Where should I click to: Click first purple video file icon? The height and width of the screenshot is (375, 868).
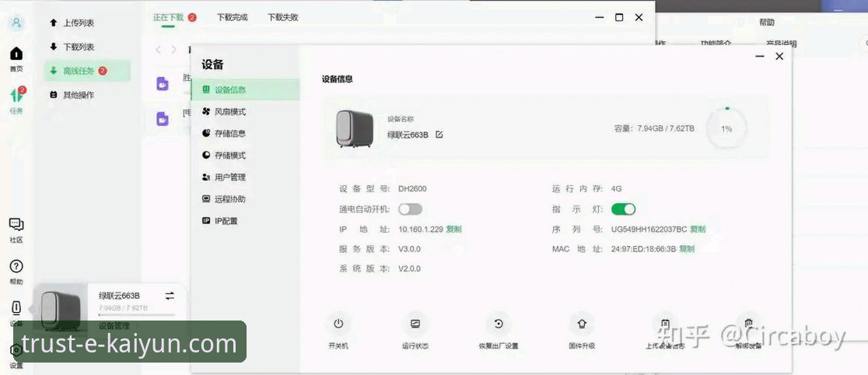(163, 84)
